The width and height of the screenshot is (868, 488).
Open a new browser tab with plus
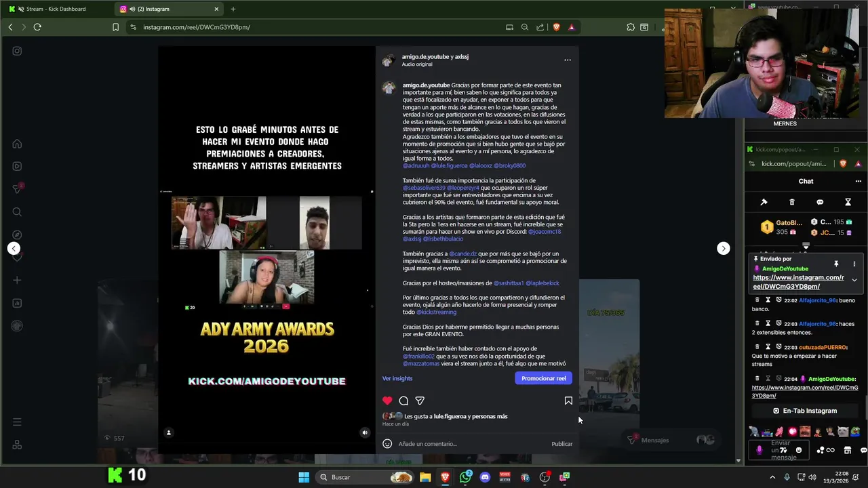(x=233, y=9)
